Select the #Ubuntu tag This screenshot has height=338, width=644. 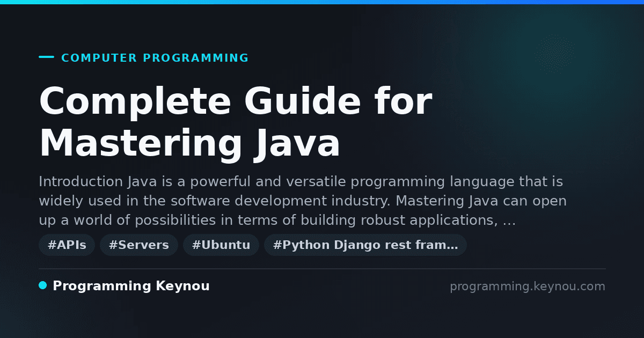(x=221, y=245)
